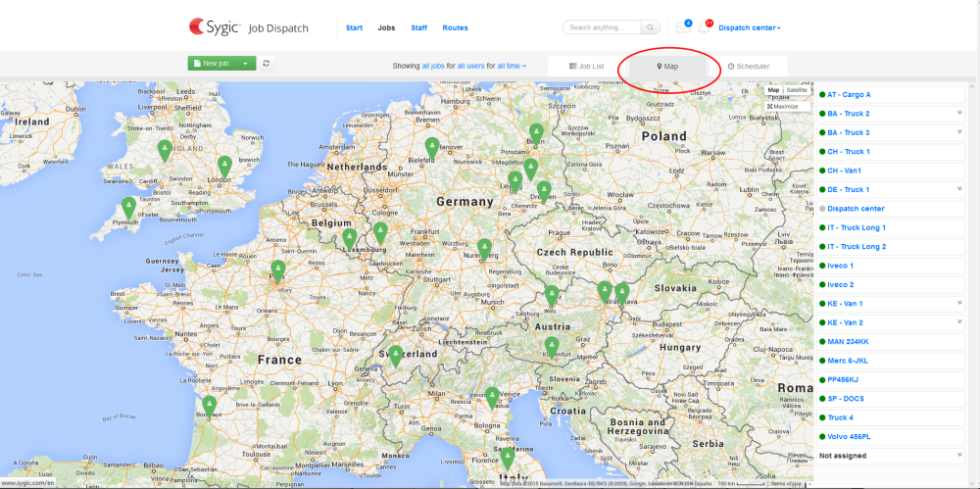This screenshot has height=489, width=980.
Task: Select CH - Truck 1 in list
Action: click(891, 151)
